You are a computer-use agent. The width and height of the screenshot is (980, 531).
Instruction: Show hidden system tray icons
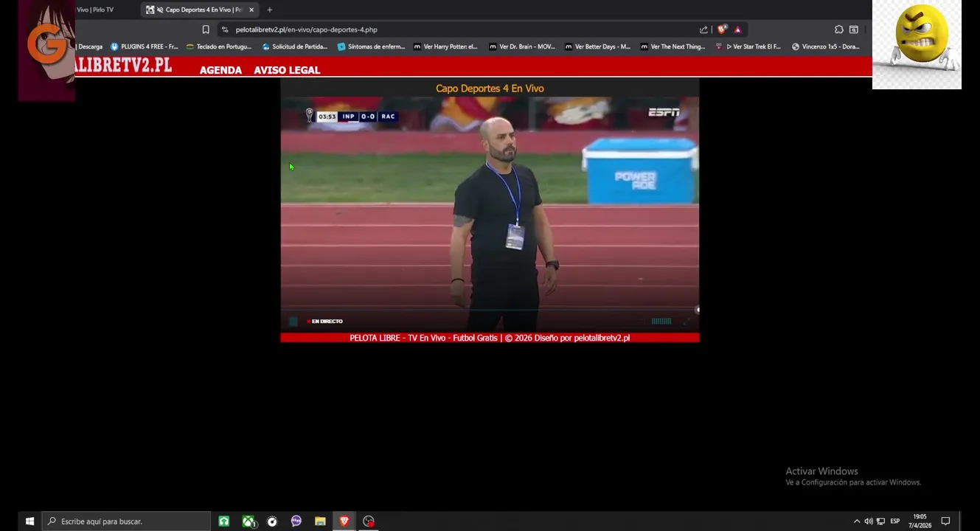pyautogui.click(x=857, y=521)
